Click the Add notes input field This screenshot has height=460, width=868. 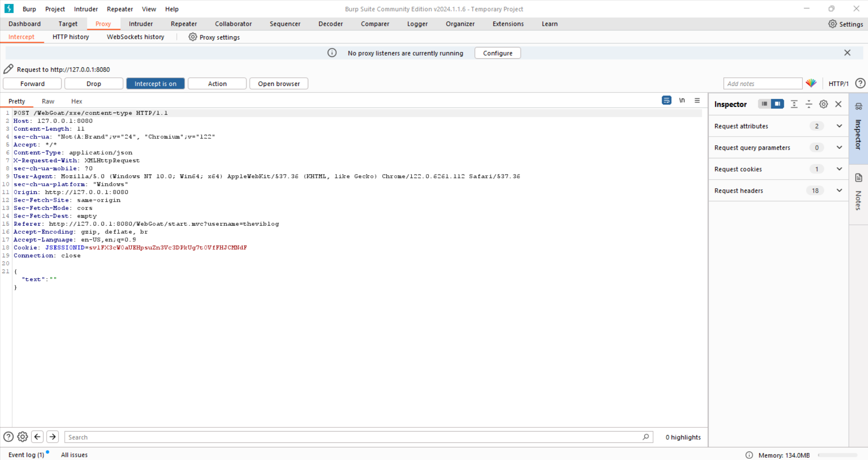[x=763, y=84]
